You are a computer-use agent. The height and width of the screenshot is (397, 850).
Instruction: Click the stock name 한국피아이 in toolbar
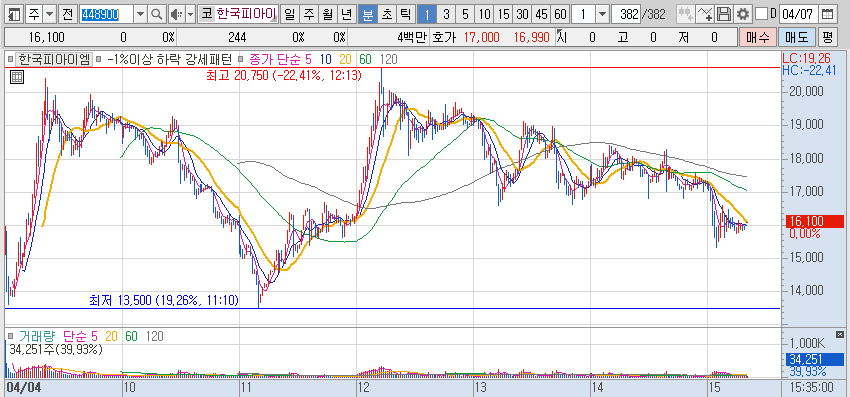click(x=247, y=14)
